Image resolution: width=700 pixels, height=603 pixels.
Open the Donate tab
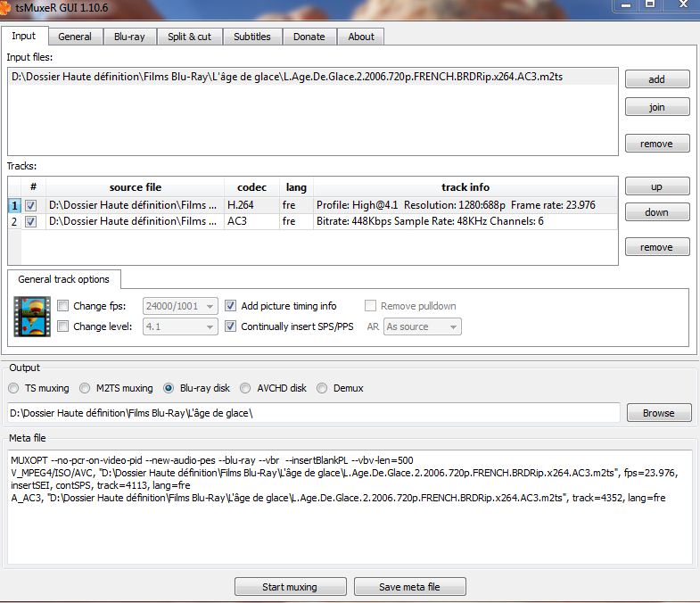pyautogui.click(x=309, y=37)
